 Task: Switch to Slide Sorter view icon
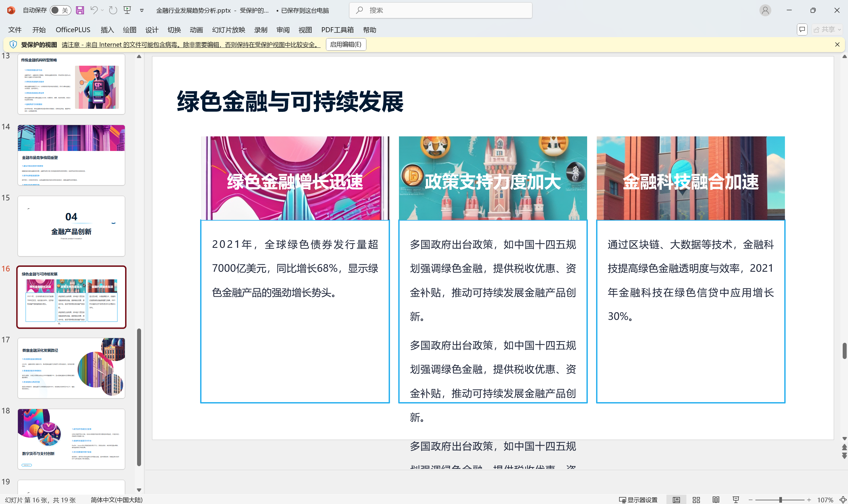coord(696,500)
